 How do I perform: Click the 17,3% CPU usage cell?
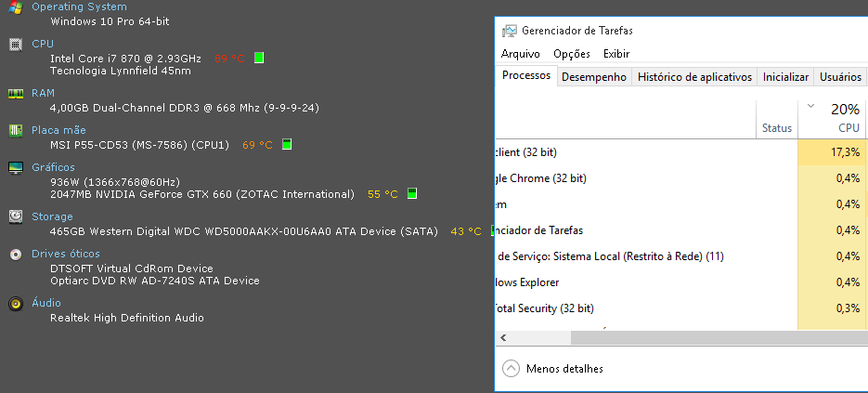(831, 151)
